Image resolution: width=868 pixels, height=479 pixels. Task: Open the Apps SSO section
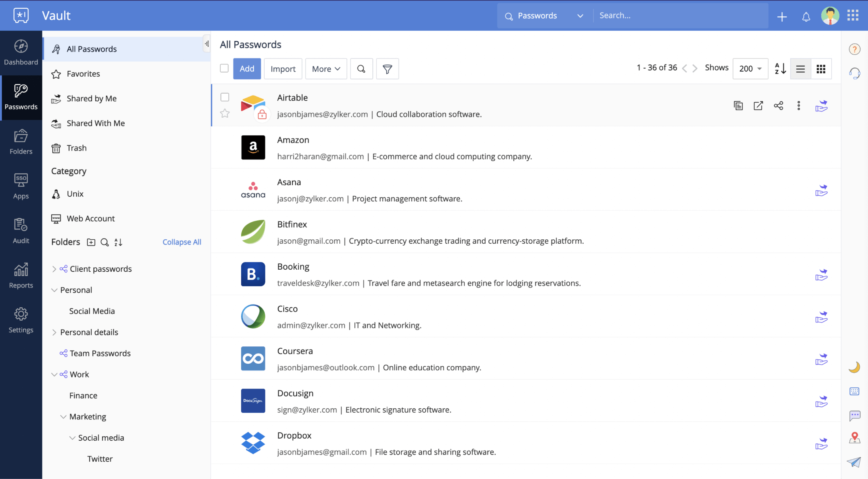(x=21, y=186)
